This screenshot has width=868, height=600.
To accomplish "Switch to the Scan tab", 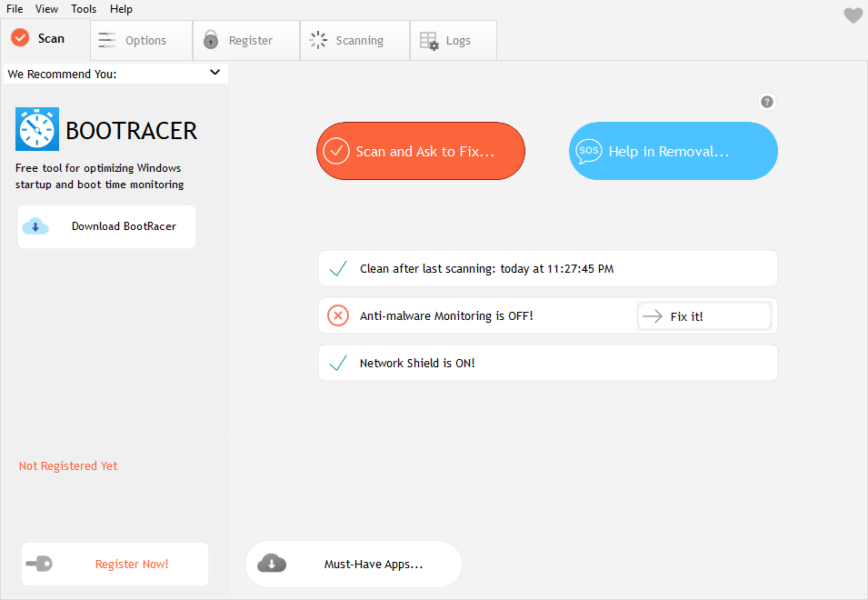I will (45, 39).
